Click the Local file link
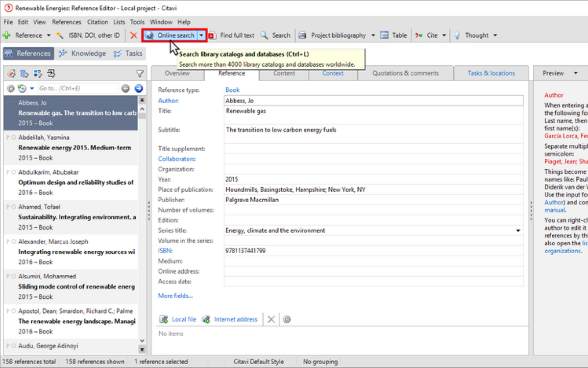Image resolution: width=588 pixels, height=368 pixels. point(184,319)
